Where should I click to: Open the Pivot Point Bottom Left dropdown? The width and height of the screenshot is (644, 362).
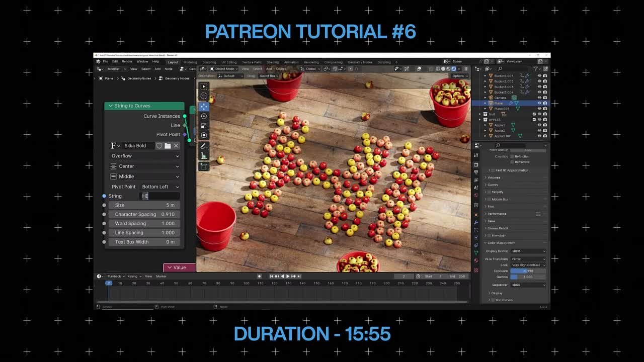[160, 187]
